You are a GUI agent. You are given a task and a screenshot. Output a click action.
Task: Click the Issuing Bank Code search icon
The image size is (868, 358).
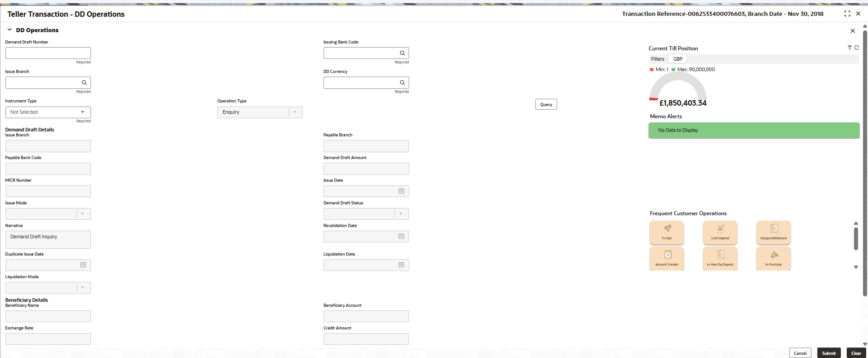click(402, 53)
